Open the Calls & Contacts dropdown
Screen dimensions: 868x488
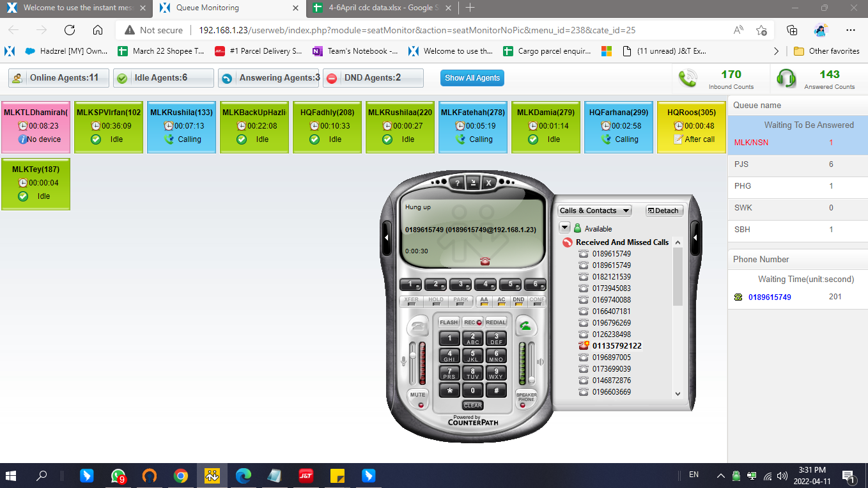tap(594, 210)
